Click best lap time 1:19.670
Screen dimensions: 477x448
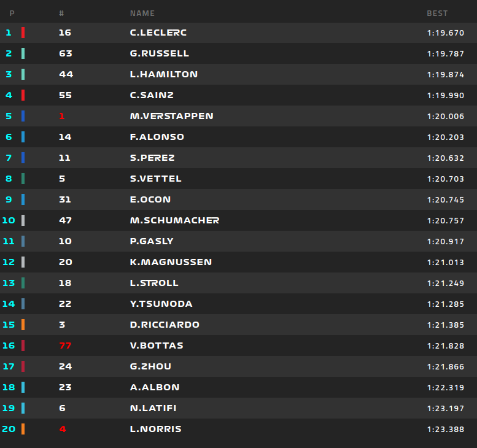pyautogui.click(x=445, y=33)
